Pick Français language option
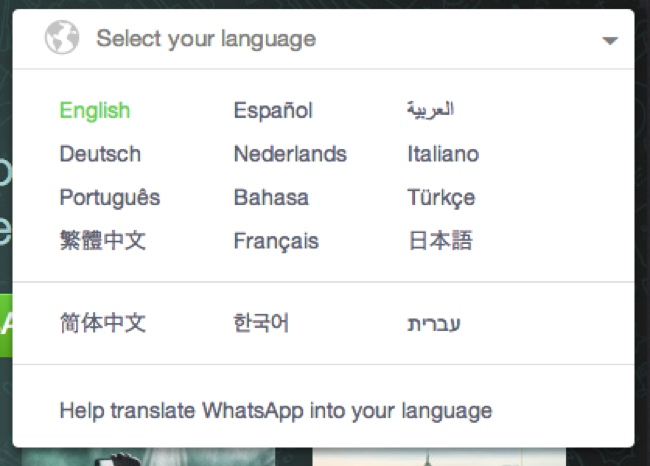Image resolution: width=650 pixels, height=466 pixels. point(276,241)
